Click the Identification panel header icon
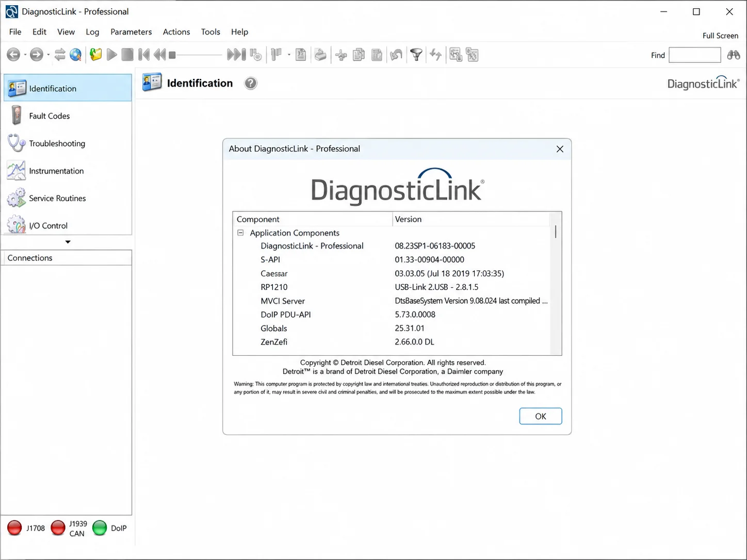 152,83
